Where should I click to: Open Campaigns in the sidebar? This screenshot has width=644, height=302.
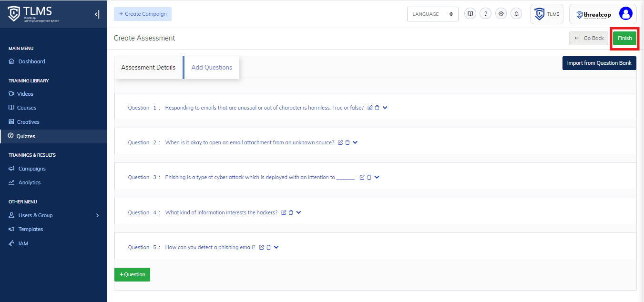click(x=31, y=169)
